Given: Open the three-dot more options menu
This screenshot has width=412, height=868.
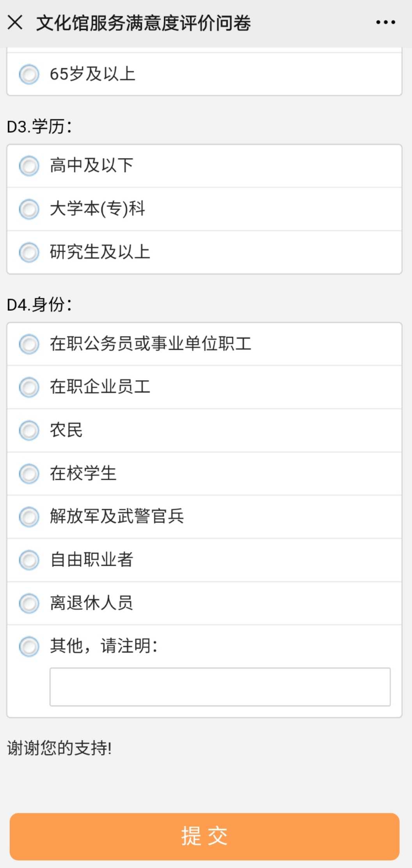Looking at the screenshot, I should coord(385,23).
